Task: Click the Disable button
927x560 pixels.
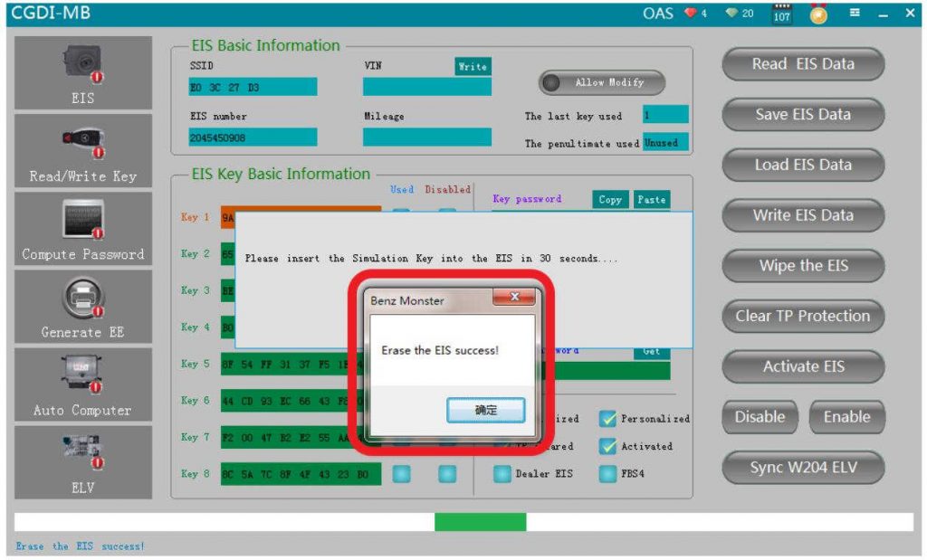Action: 760,417
